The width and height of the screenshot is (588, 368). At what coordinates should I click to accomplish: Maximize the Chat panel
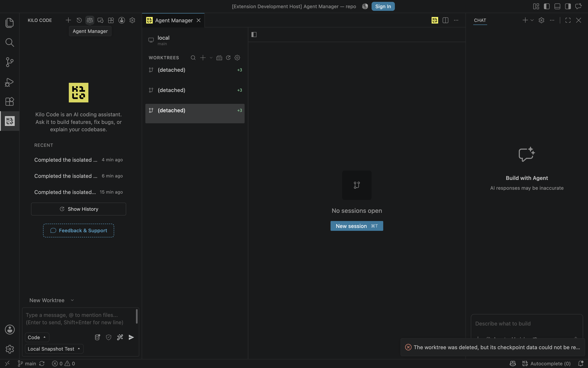568,20
